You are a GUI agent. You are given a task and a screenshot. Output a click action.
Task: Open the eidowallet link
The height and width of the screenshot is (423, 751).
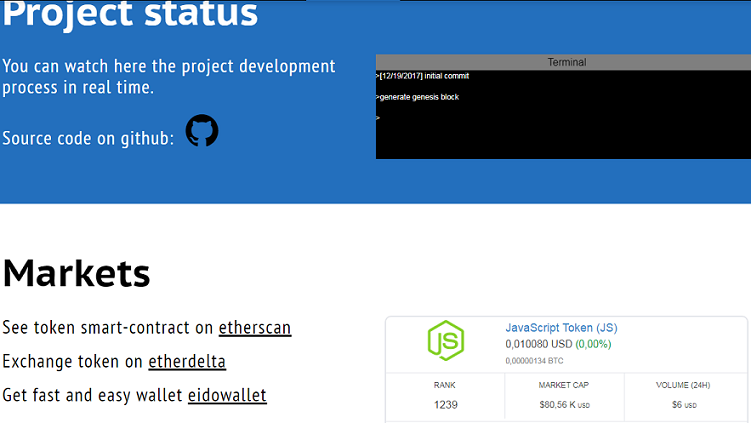click(x=227, y=395)
